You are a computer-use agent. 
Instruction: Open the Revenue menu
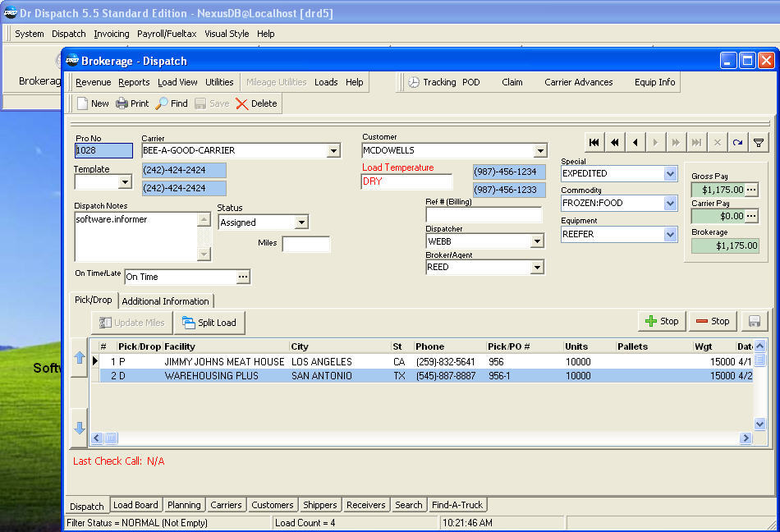(x=93, y=82)
